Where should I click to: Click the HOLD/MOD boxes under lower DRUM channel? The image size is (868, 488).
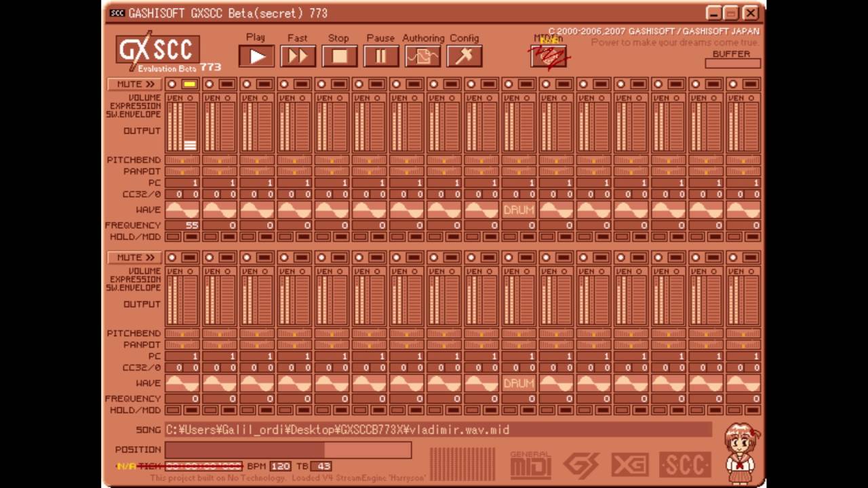tap(519, 410)
